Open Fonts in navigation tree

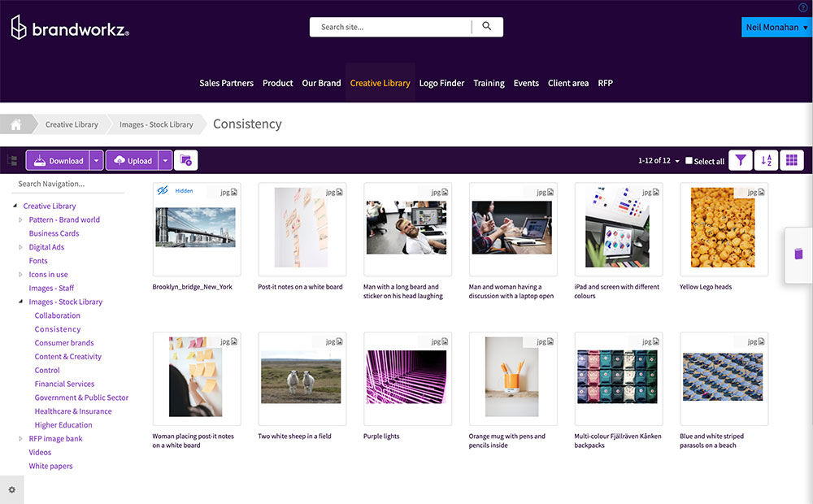38,261
